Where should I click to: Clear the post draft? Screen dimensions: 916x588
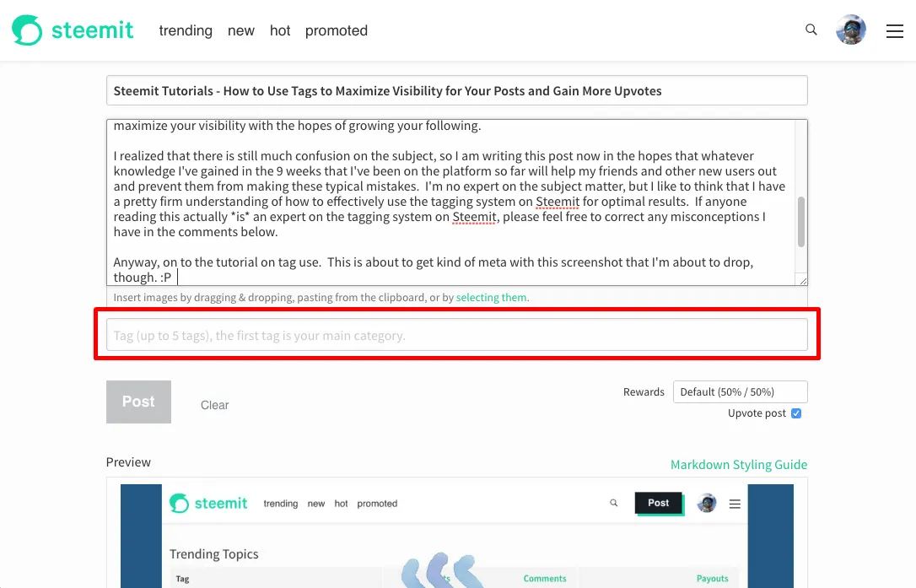[214, 405]
